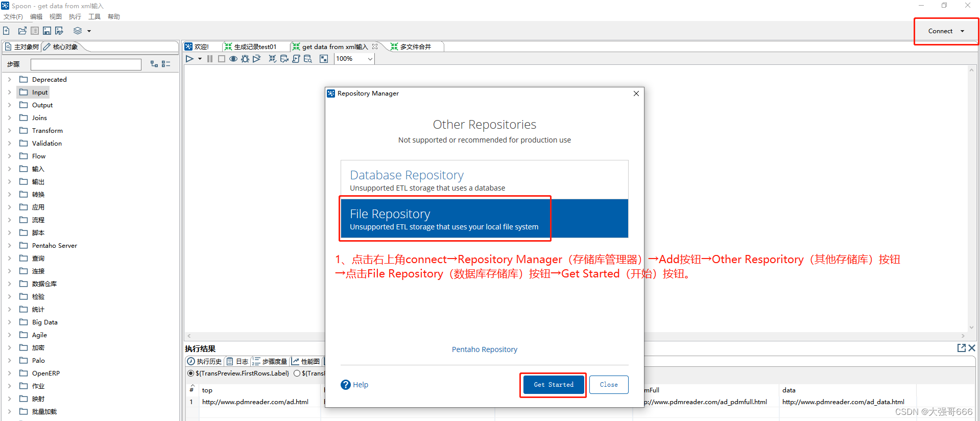Image resolution: width=980 pixels, height=421 pixels.
Task: Select the TransPreview.FirstRows.Label radio button
Action: [x=191, y=373]
